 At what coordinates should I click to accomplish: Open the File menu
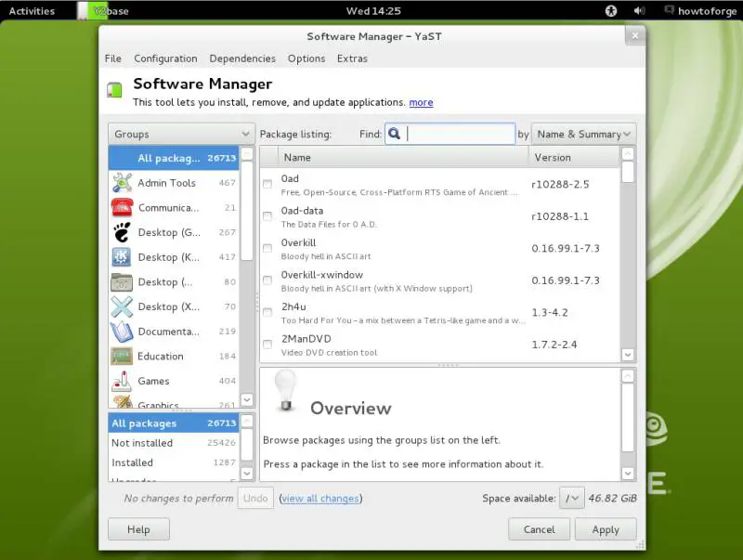pyautogui.click(x=112, y=59)
